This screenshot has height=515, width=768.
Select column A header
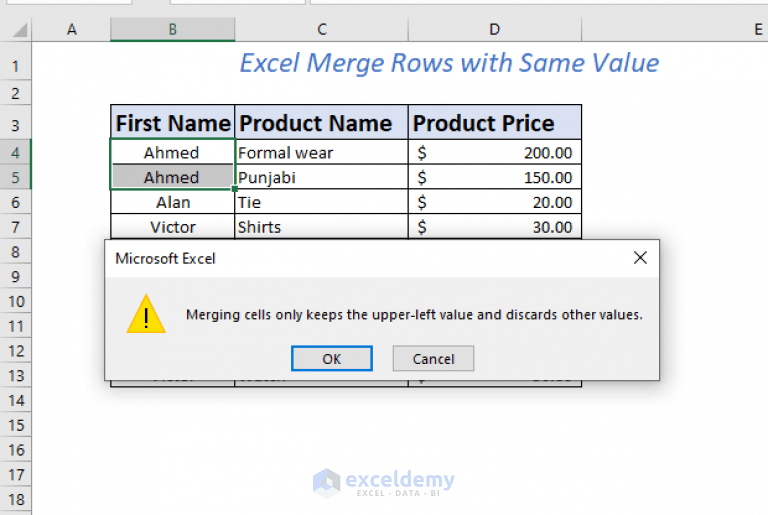[72, 29]
